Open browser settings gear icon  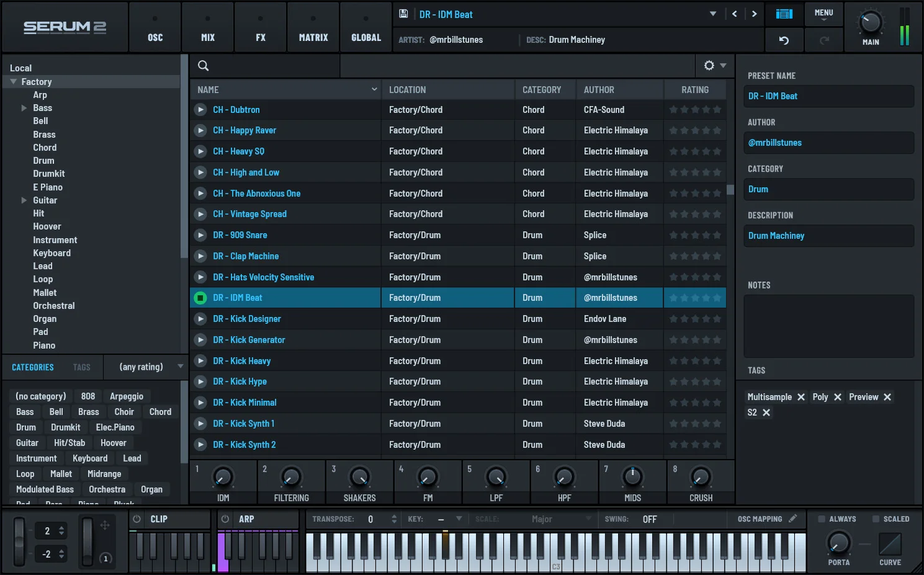tap(709, 65)
